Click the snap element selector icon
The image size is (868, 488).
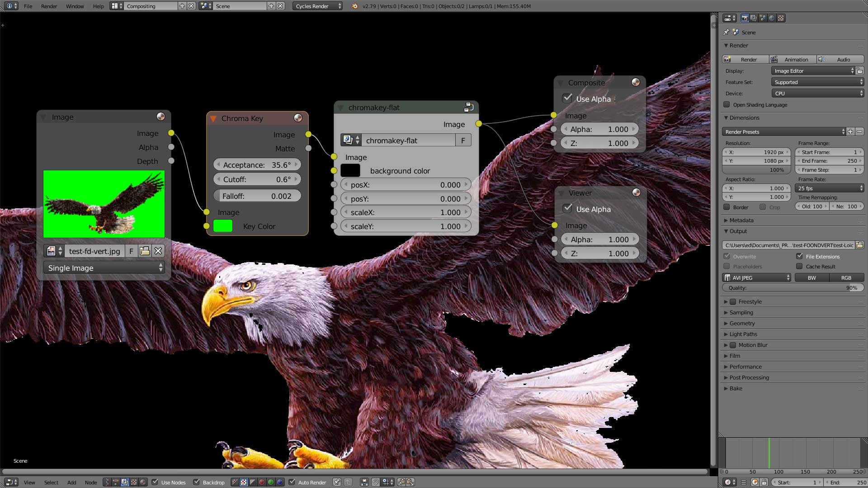tap(387, 482)
